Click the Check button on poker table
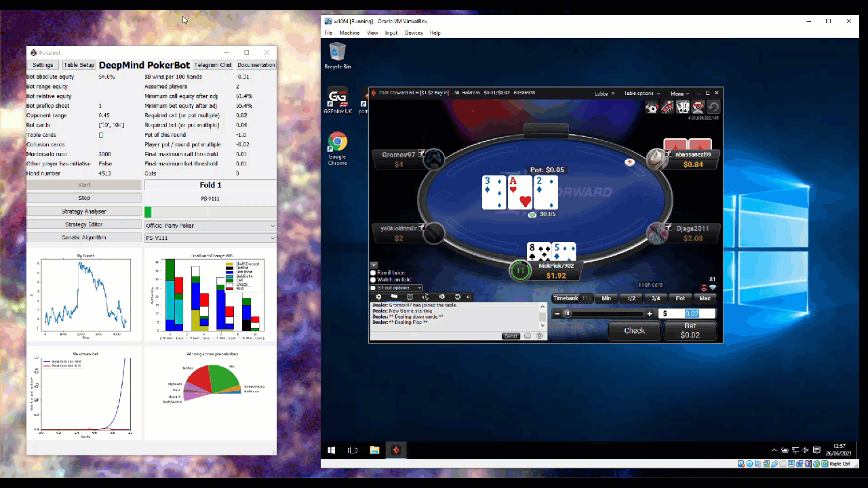 click(x=635, y=331)
